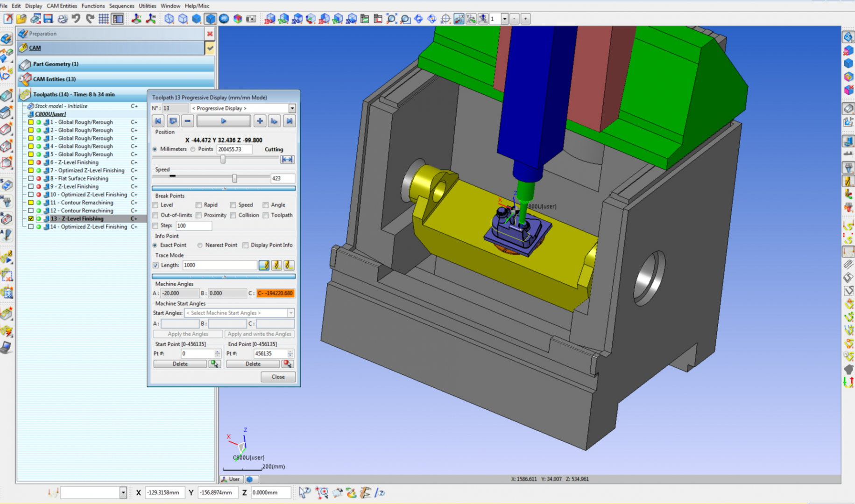Open the Progressive Display dropdown
855x504 pixels.
click(292, 108)
